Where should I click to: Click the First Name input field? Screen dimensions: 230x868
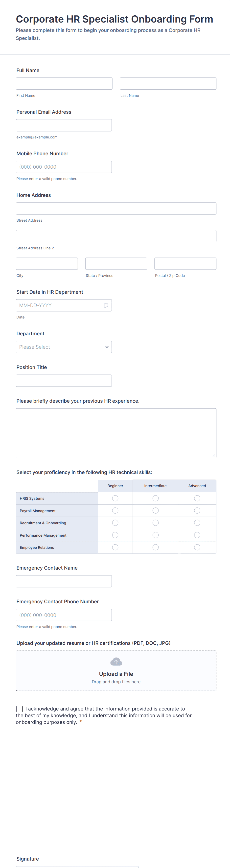[x=64, y=83]
